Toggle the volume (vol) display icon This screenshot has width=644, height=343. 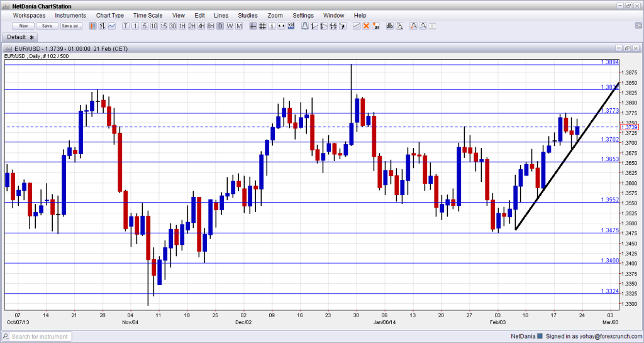tap(291, 26)
